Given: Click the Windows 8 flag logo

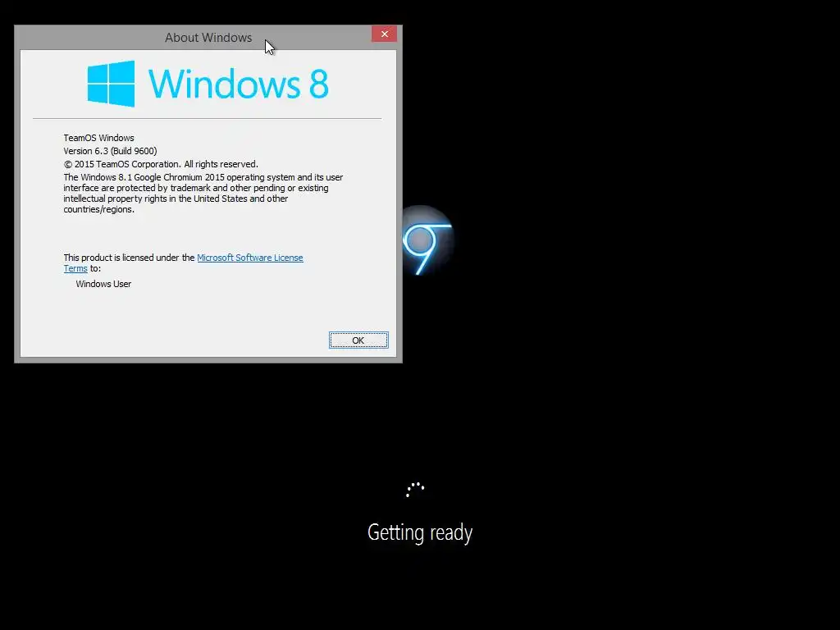Looking at the screenshot, I should point(111,84).
